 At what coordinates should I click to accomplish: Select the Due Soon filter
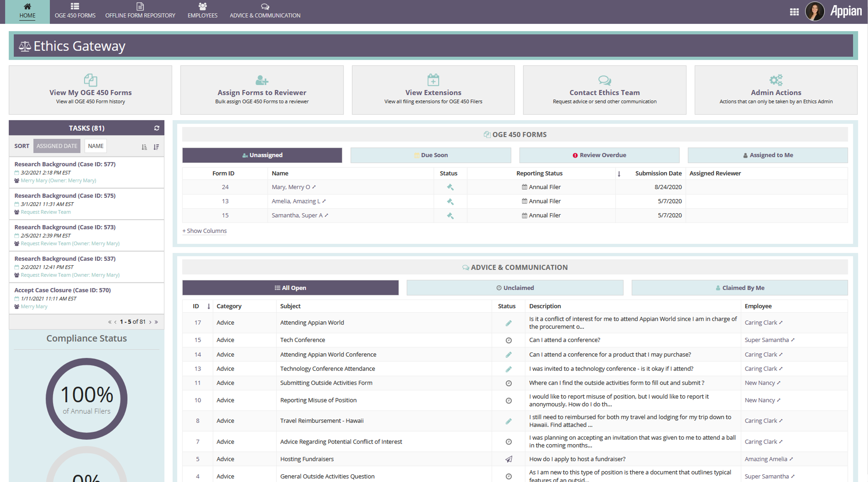431,155
